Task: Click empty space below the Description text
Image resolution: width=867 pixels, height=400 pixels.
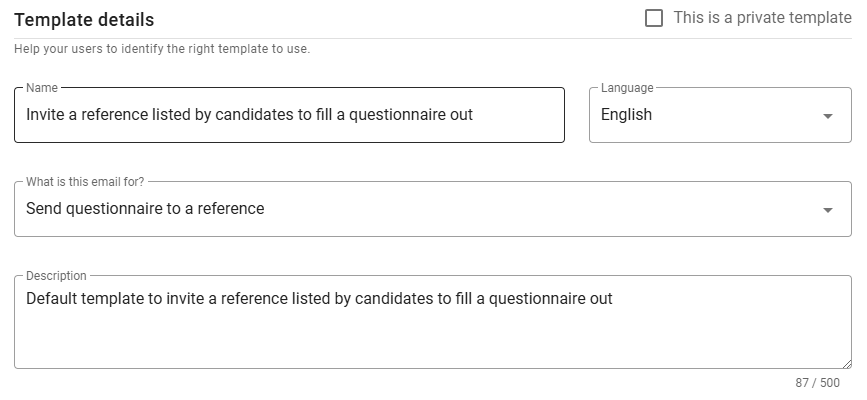Action: pos(432,340)
